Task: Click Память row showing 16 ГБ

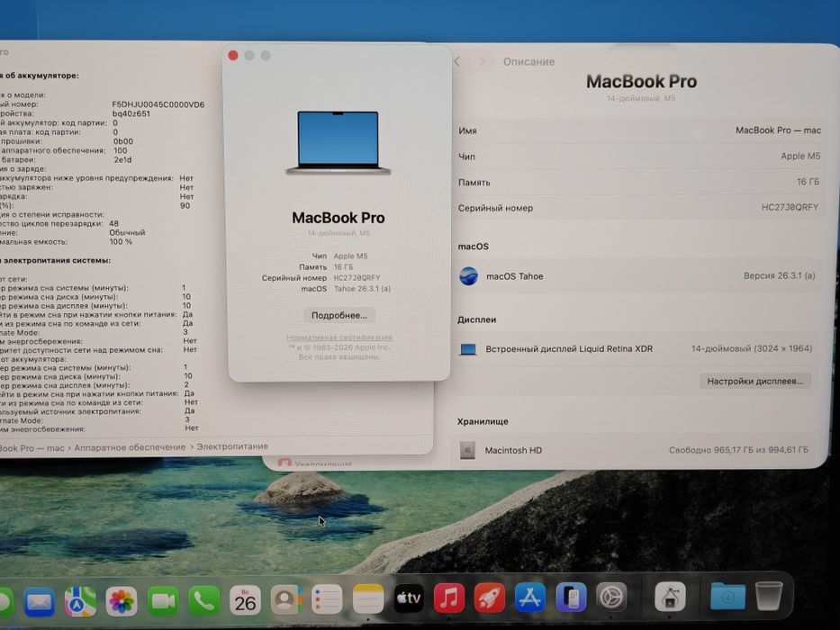Action: tap(638, 182)
